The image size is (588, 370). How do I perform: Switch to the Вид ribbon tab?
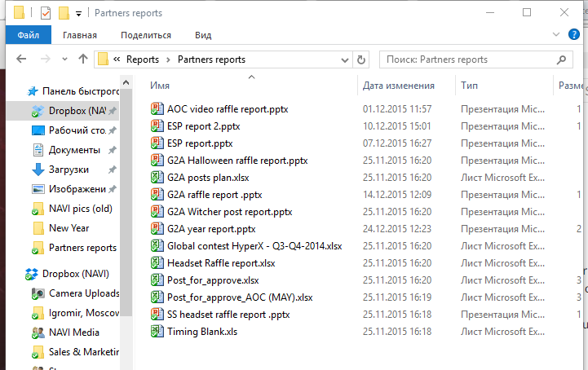tap(203, 35)
